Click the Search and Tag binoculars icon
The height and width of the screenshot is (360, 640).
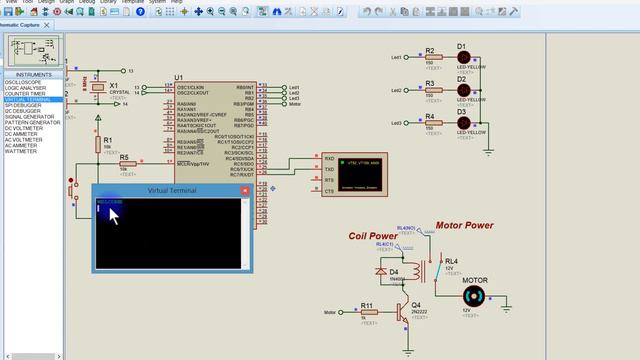click(277, 12)
